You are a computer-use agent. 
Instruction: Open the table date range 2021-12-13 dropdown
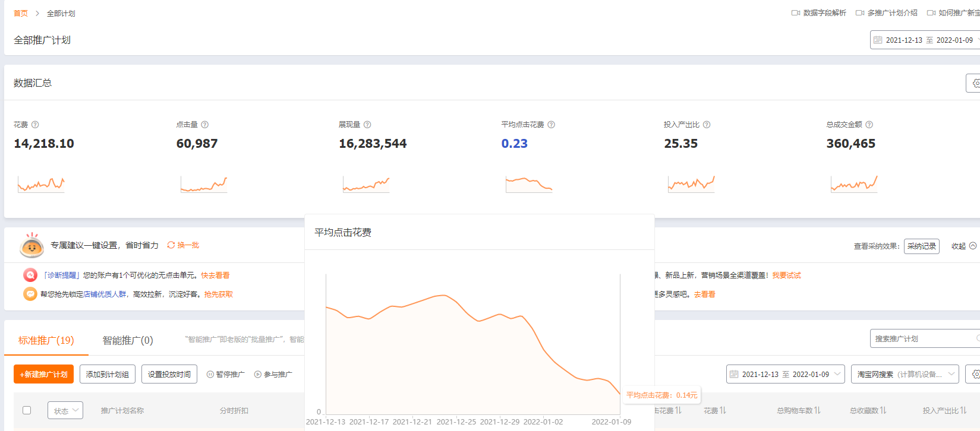[x=785, y=374]
